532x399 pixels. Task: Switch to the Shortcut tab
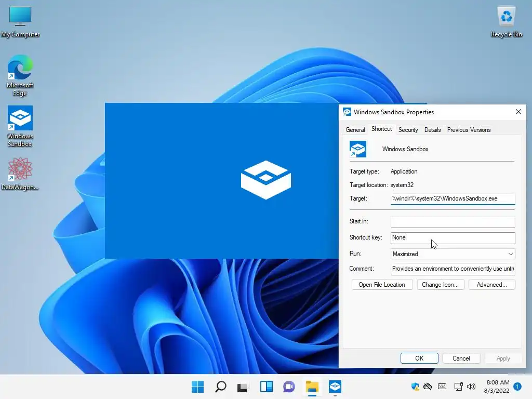(x=381, y=129)
